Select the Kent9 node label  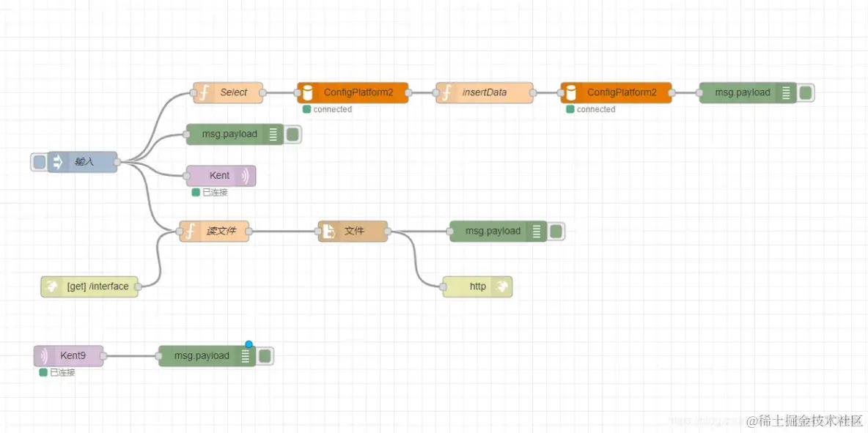pyautogui.click(x=73, y=356)
